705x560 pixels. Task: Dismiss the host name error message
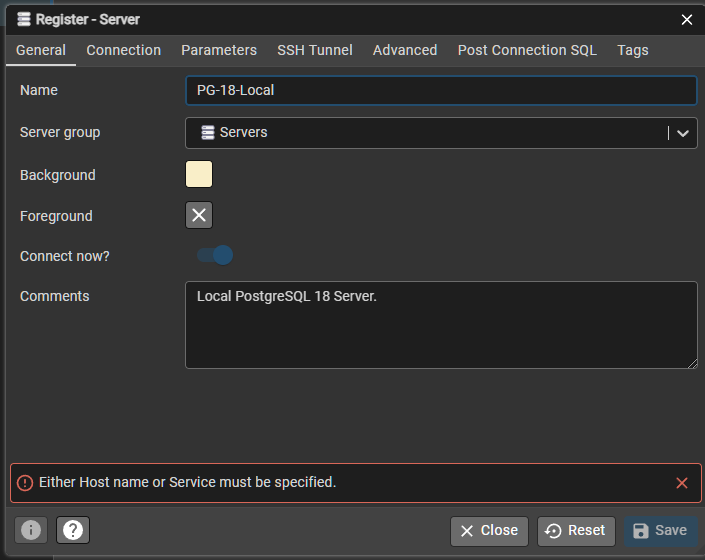coord(682,483)
